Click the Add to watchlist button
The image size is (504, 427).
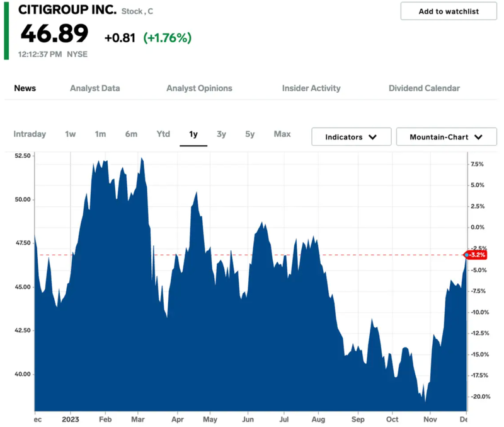point(449,11)
